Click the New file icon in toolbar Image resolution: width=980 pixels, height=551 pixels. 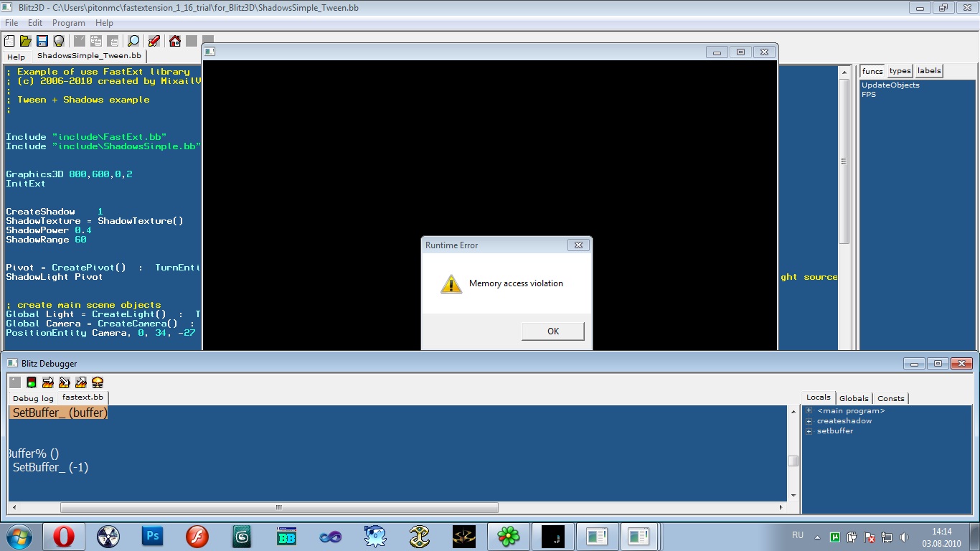(x=9, y=41)
